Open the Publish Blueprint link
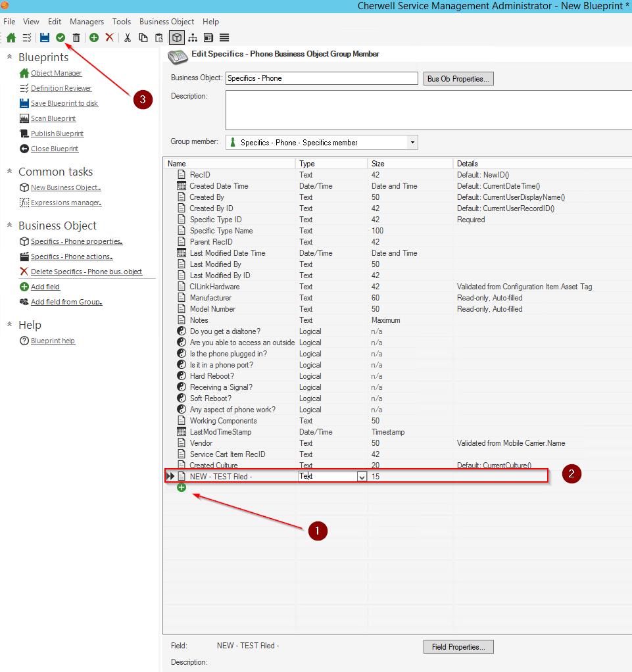Viewport: 632px width, 672px height. (57, 133)
